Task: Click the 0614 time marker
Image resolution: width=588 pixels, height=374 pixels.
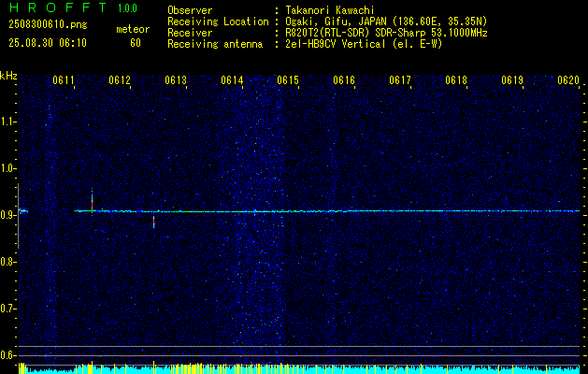Action: coord(232,80)
